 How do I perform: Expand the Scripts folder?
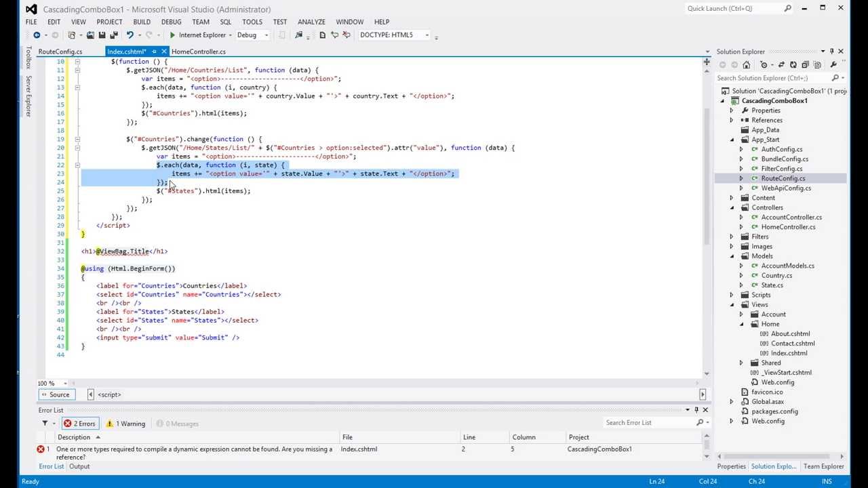pyautogui.click(x=732, y=295)
